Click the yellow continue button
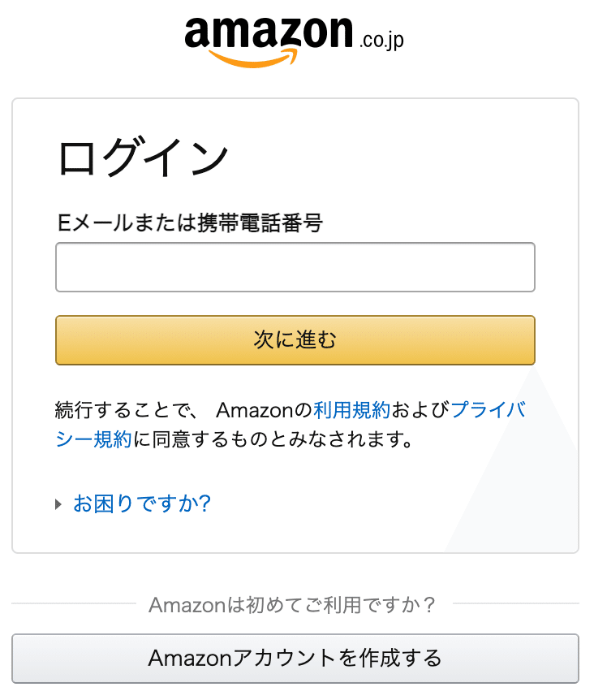 tap(295, 340)
